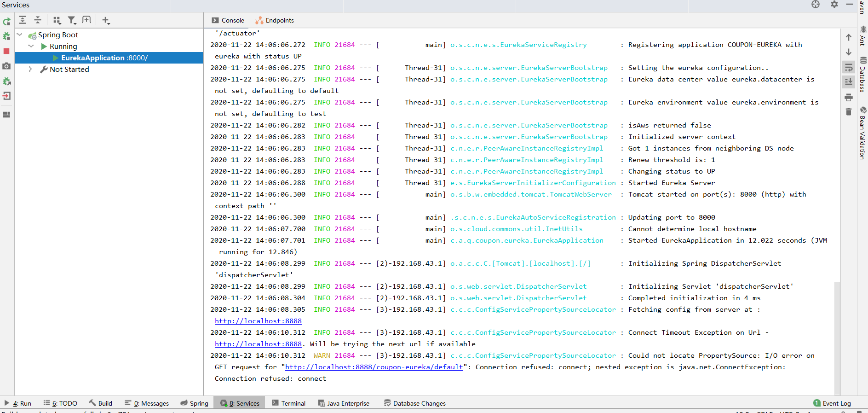Image resolution: width=868 pixels, height=413 pixels.
Task: Expand all services tree nodes
Action: pyautogui.click(x=23, y=20)
